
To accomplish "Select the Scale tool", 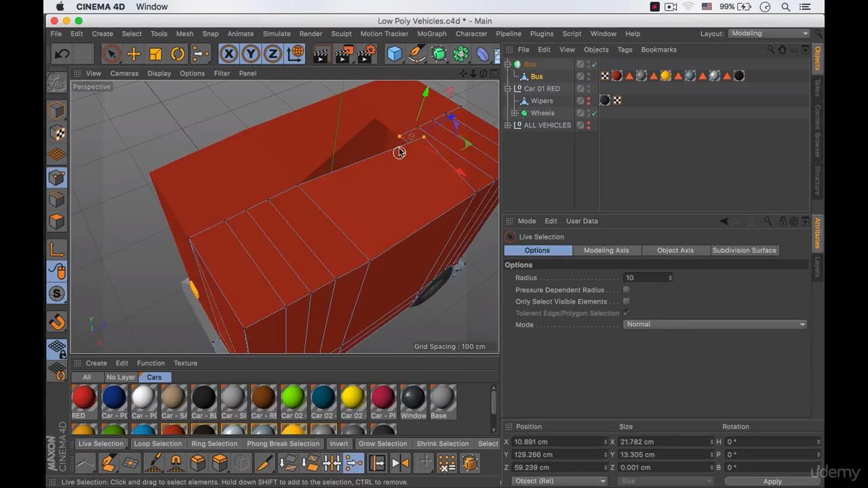I will pos(155,54).
